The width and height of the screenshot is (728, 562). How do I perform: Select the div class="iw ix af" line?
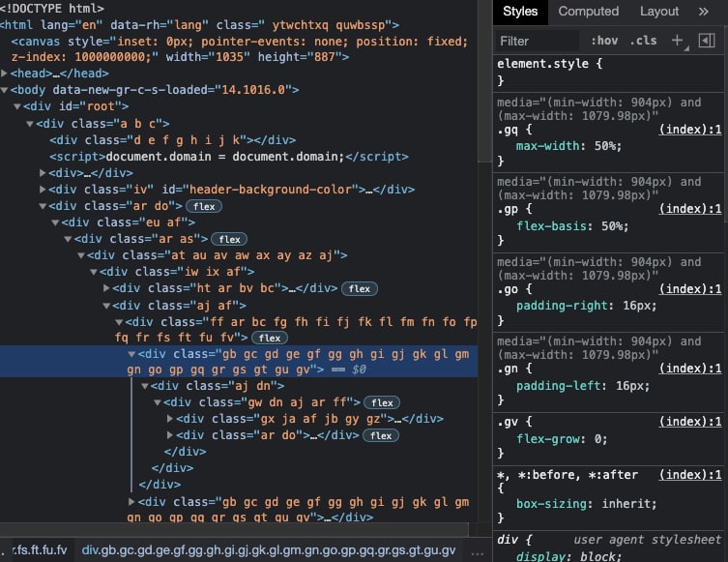coord(177,272)
